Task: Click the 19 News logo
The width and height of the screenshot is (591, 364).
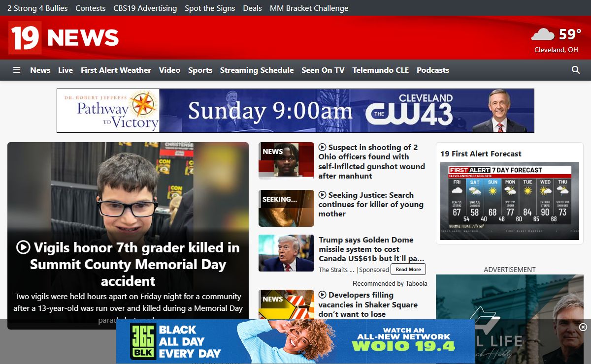Action: point(64,37)
